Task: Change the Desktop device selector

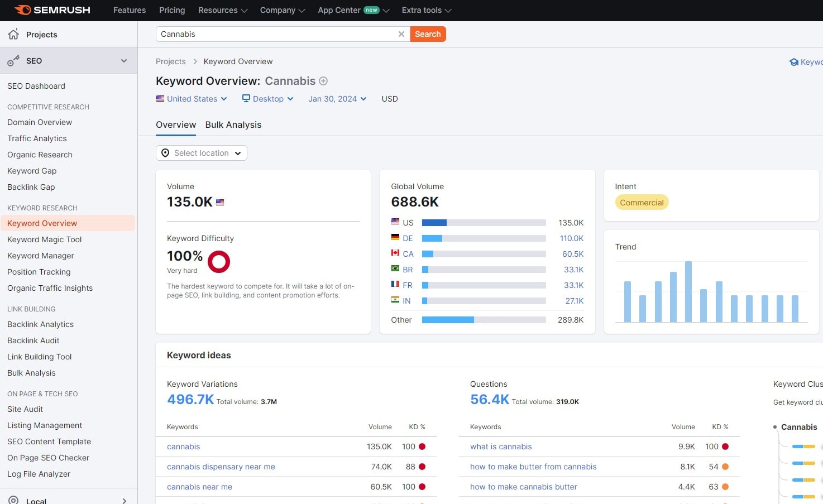Action: [267, 99]
